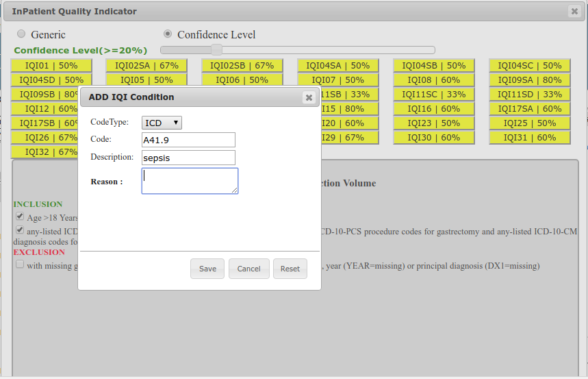
Task: Click the Code input field
Action: (188, 140)
